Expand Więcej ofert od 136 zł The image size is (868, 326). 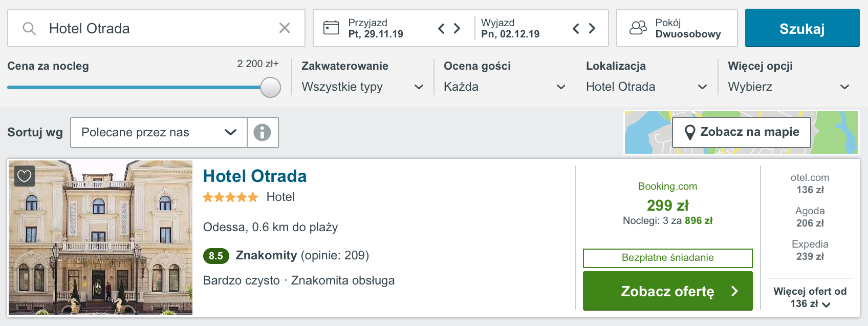(810, 297)
